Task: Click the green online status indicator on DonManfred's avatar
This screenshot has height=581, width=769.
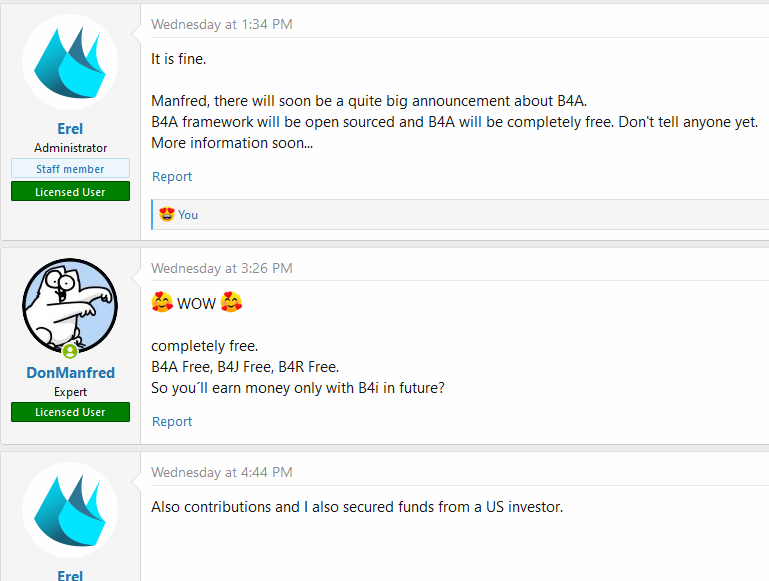Action: (x=70, y=351)
